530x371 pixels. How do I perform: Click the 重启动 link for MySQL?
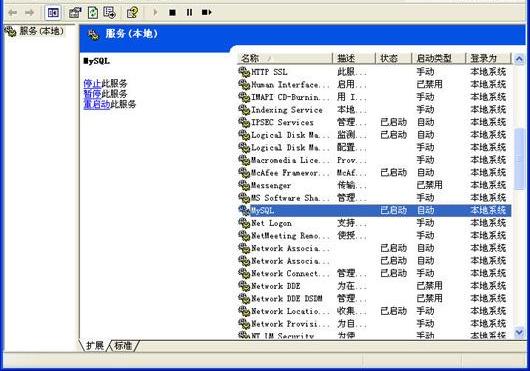pos(97,104)
